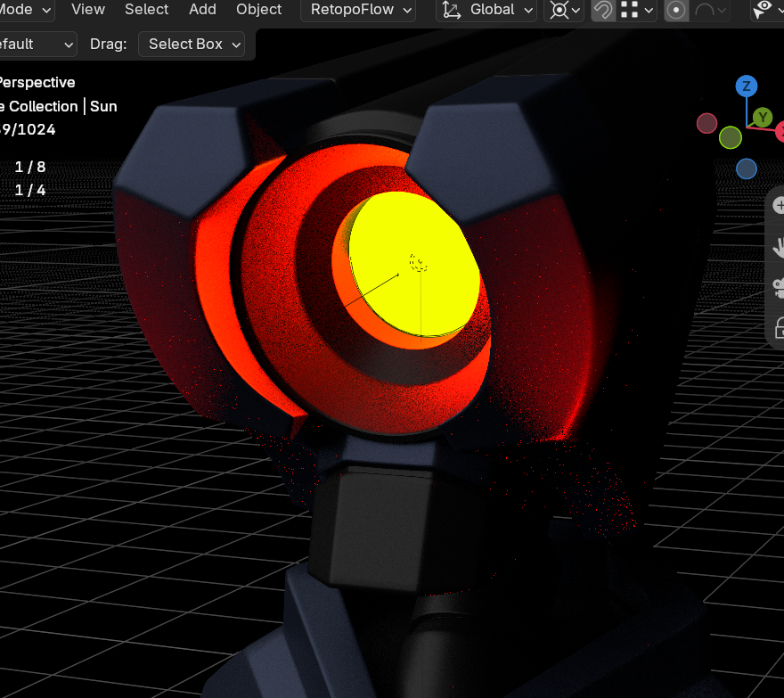Click the dim green negative Y gizmo circle

click(730, 137)
